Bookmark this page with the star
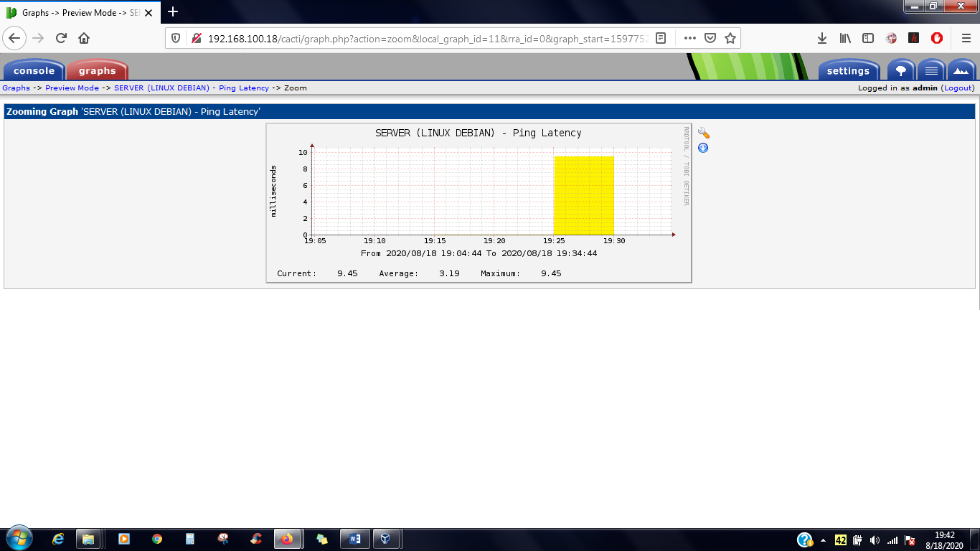The width and height of the screenshot is (980, 551). (730, 38)
